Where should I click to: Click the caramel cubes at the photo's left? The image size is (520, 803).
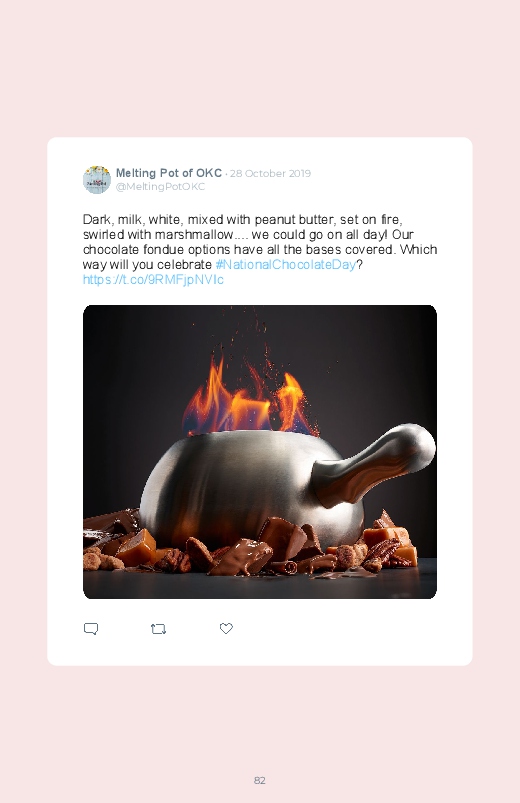136,547
